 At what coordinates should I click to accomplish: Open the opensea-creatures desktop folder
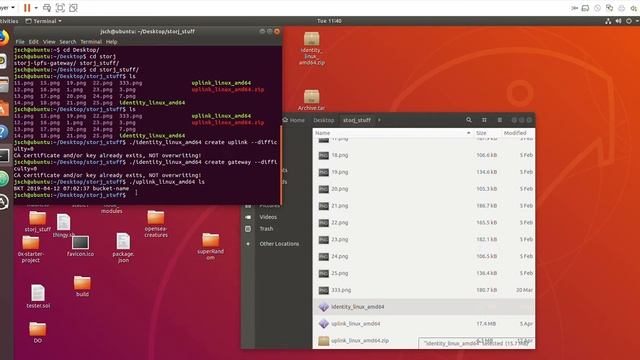tap(156, 224)
